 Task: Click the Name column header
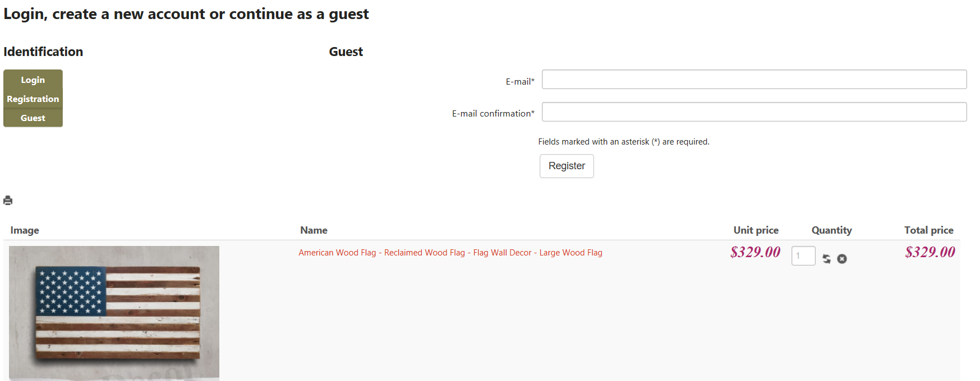[x=314, y=230]
